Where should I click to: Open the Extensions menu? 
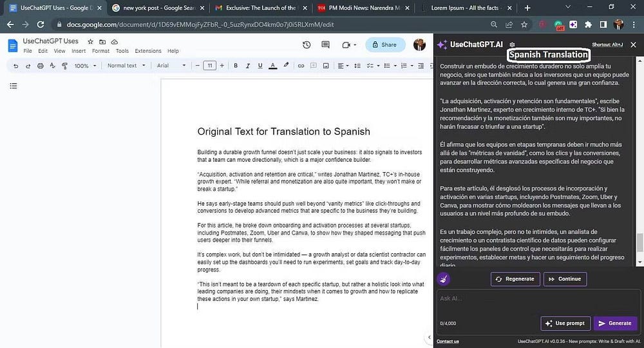coord(147,51)
